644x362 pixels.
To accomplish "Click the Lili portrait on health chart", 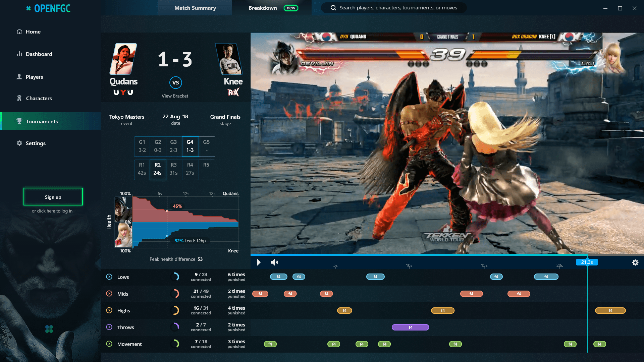I will coord(123,235).
